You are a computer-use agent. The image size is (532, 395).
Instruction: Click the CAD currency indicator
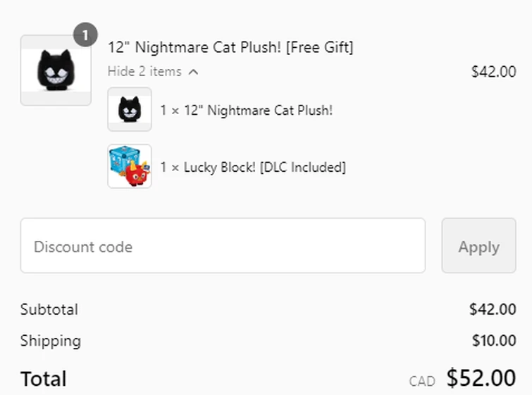421,381
